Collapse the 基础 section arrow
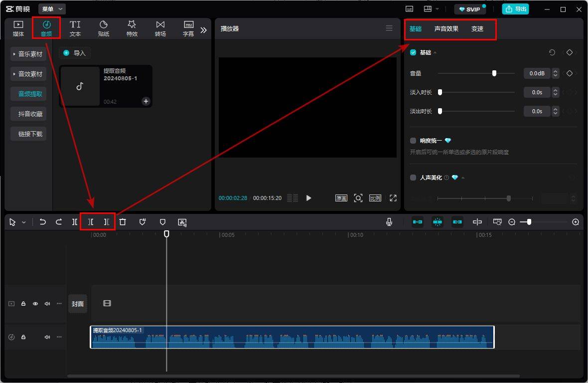This screenshot has height=383, width=588. (x=435, y=52)
